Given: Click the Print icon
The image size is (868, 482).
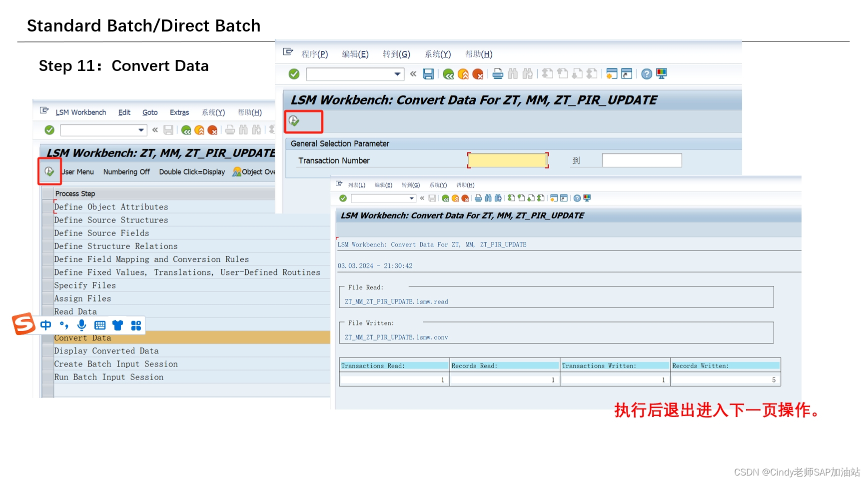Looking at the screenshot, I should coord(497,73).
